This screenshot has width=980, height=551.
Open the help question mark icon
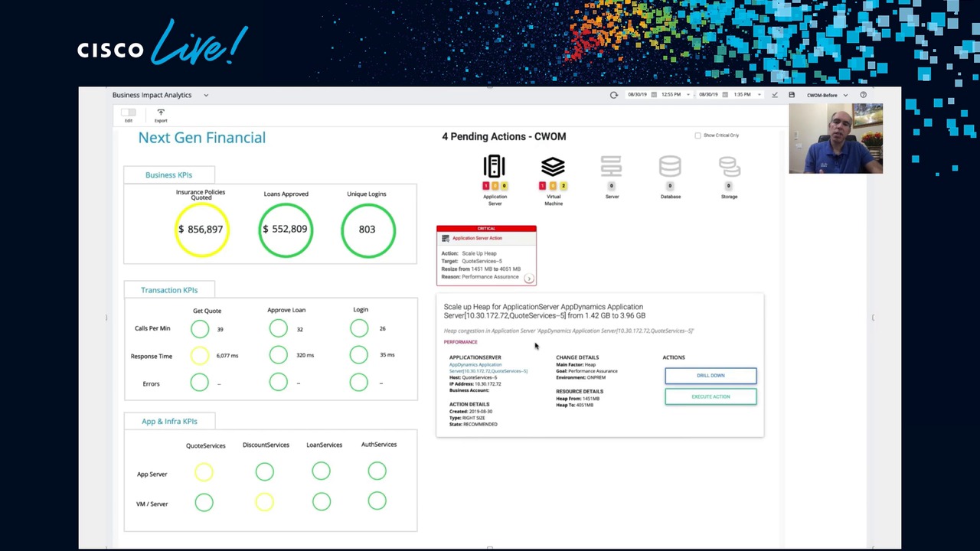(863, 95)
